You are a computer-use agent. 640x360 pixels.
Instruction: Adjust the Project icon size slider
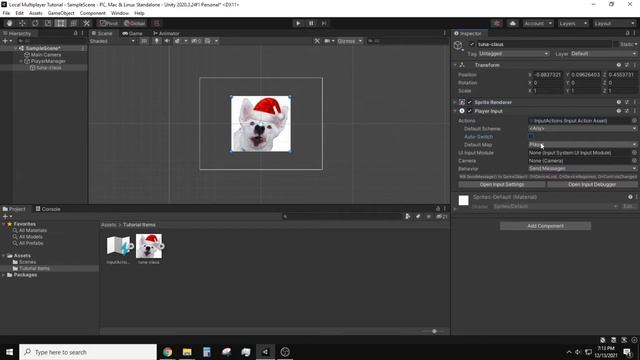point(434,331)
